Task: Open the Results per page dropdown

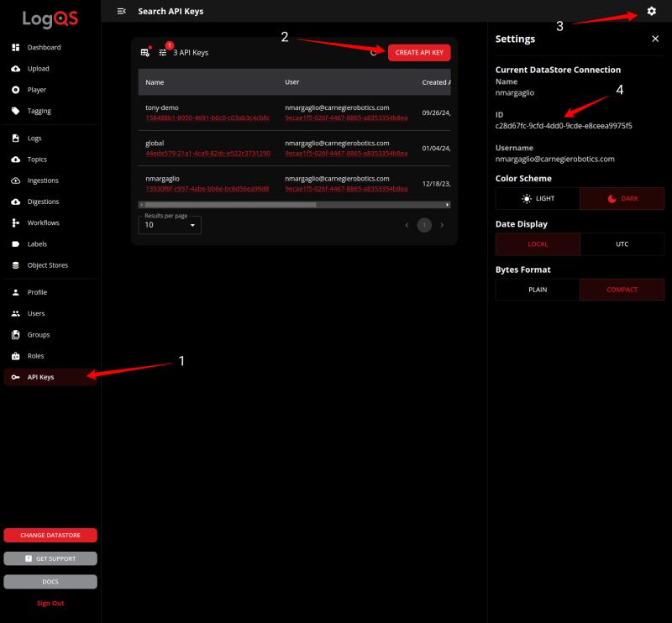Action: [170, 225]
